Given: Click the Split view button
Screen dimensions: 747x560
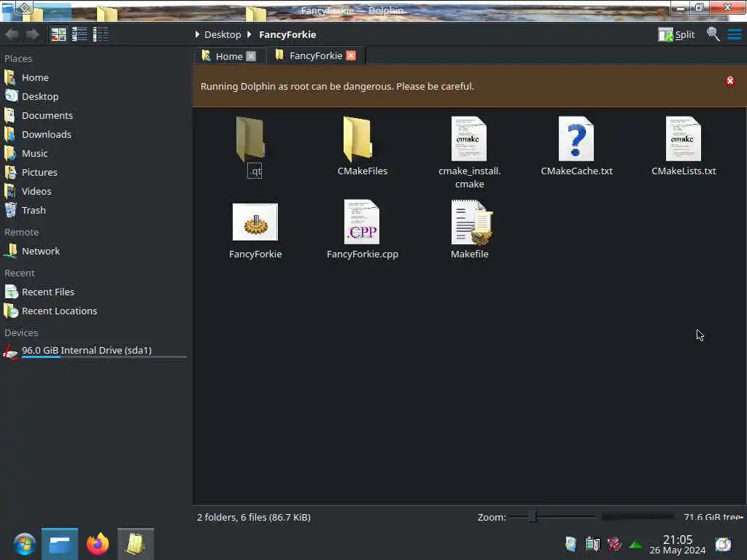Looking at the screenshot, I should [676, 34].
